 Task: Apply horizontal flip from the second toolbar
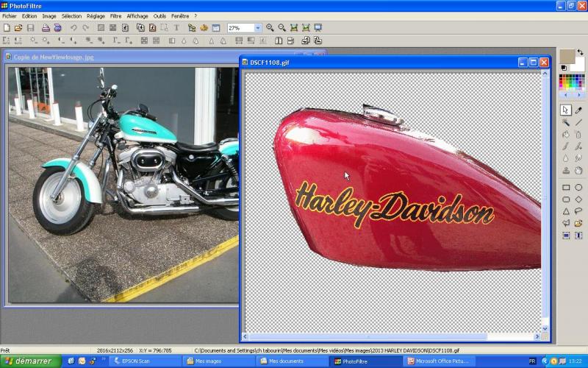coord(279,40)
